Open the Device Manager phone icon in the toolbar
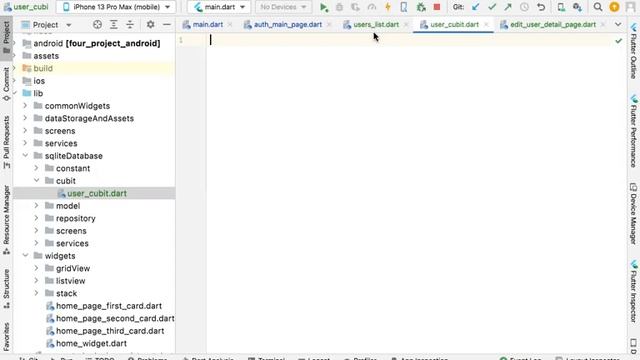This screenshot has height=360, width=640. click(561, 7)
